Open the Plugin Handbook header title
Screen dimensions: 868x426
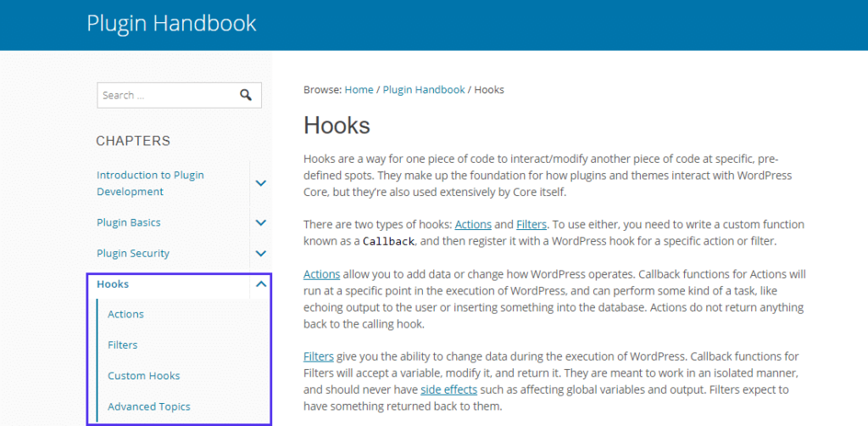pyautogui.click(x=171, y=23)
